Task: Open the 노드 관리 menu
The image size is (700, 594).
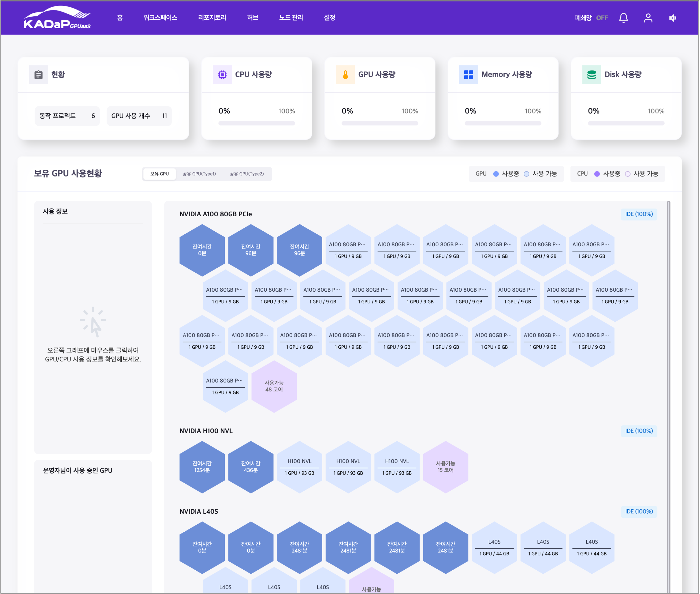Action: click(x=291, y=18)
